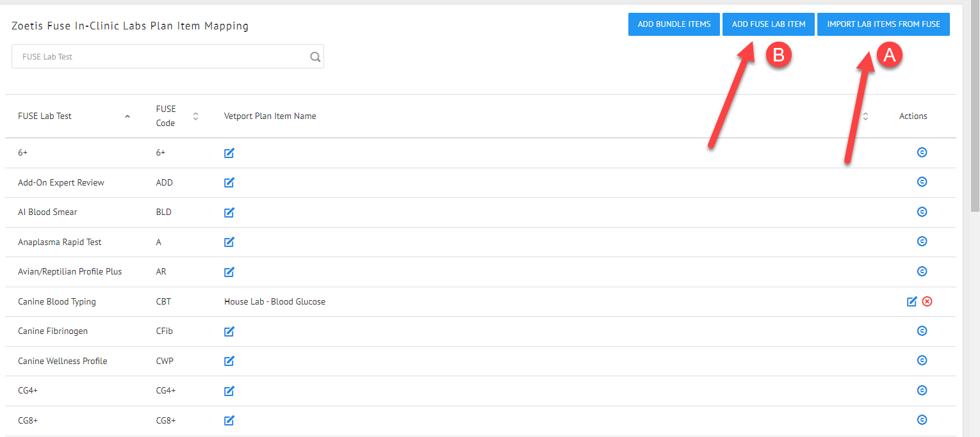
Task: Click action icon for Add-On Expert Review
Action: point(922,182)
